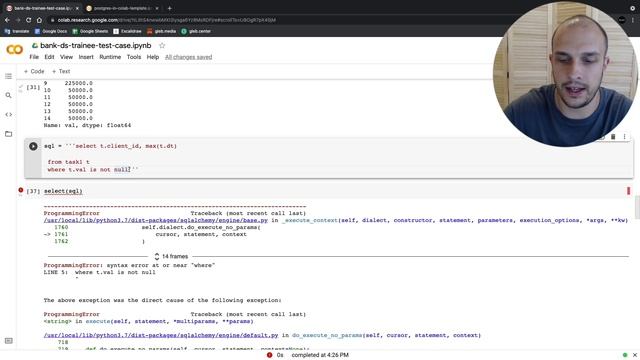
Task: Close the bank-ds-trainee-test-case tab
Action: coord(77,8)
